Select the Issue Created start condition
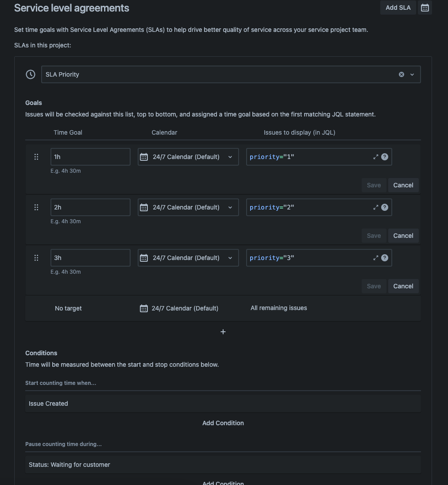The height and width of the screenshot is (485, 448). pyautogui.click(x=223, y=404)
